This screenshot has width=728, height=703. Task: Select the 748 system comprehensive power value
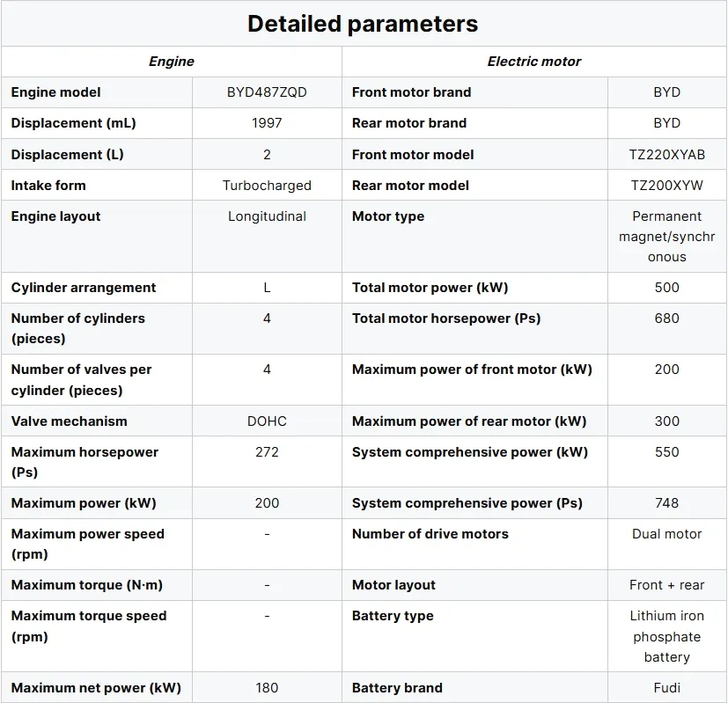point(667,503)
